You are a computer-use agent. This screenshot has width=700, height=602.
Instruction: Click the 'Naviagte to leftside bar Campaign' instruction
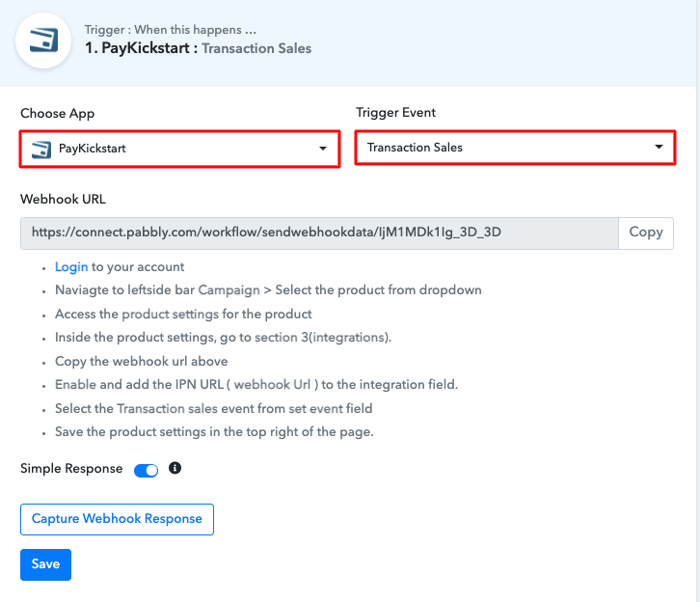click(x=268, y=289)
